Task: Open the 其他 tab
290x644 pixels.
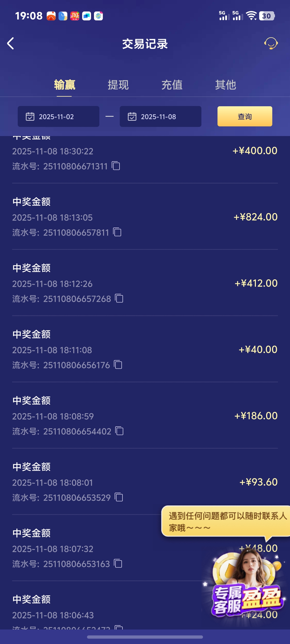Action: [x=226, y=85]
